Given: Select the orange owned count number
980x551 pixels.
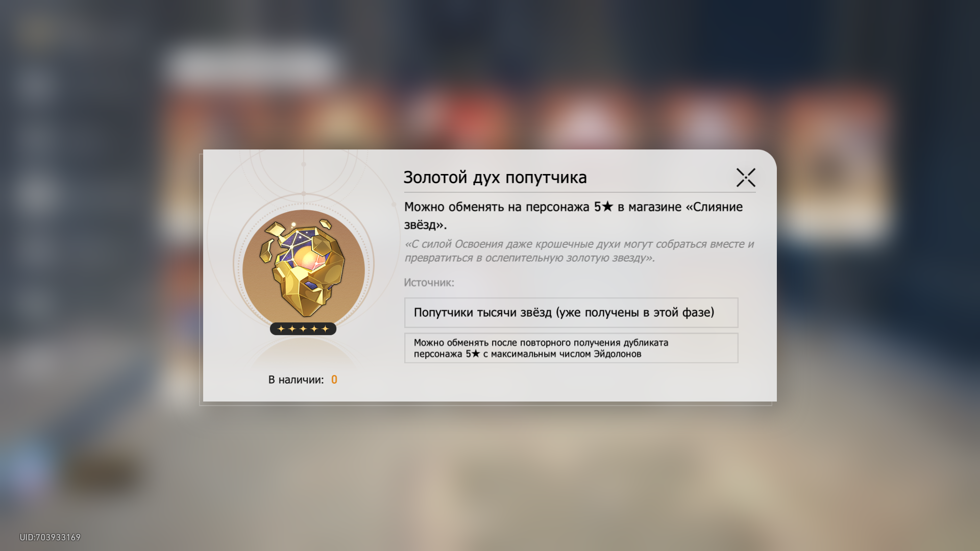Looking at the screenshot, I should coord(334,380).
